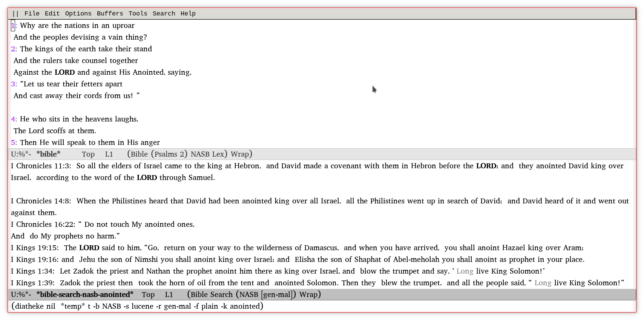Open the Tools menu

click(138, 14)
